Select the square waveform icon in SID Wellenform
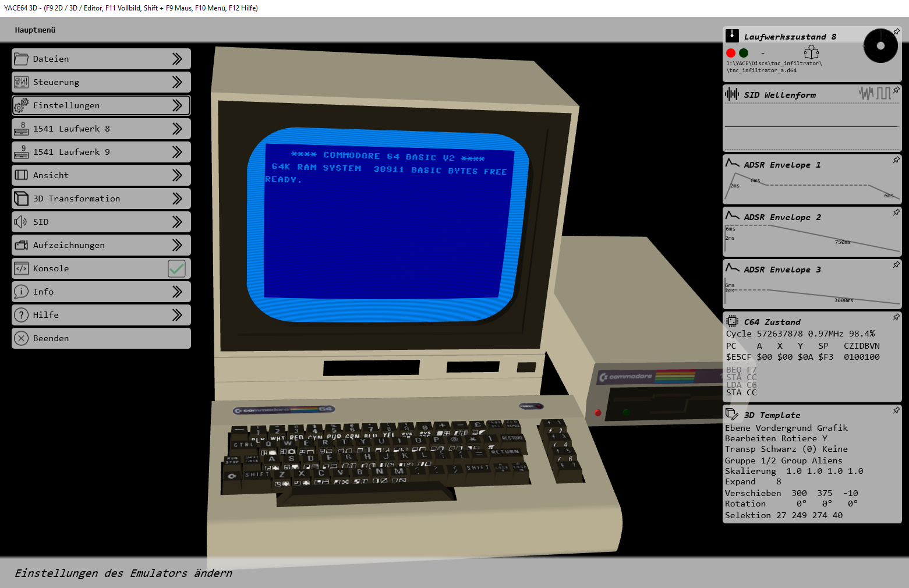 pos(884,93)
